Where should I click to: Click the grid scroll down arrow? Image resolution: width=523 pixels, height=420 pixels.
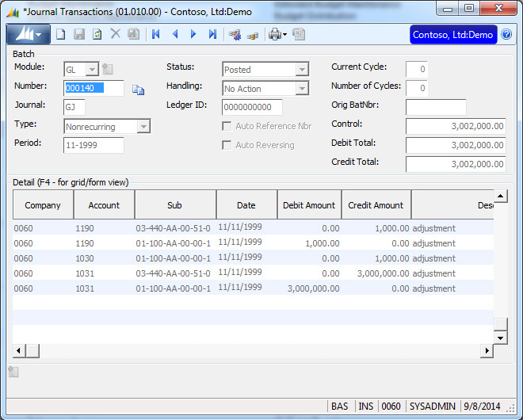500,338
